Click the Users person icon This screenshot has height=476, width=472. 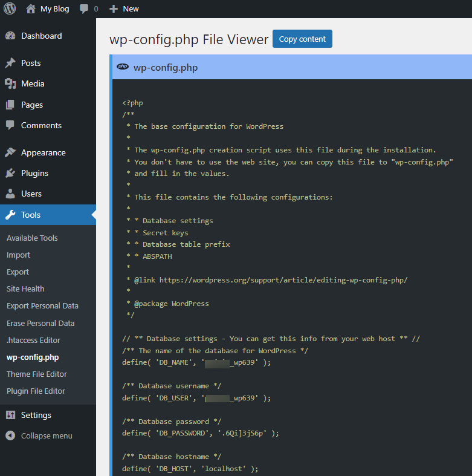10,194
